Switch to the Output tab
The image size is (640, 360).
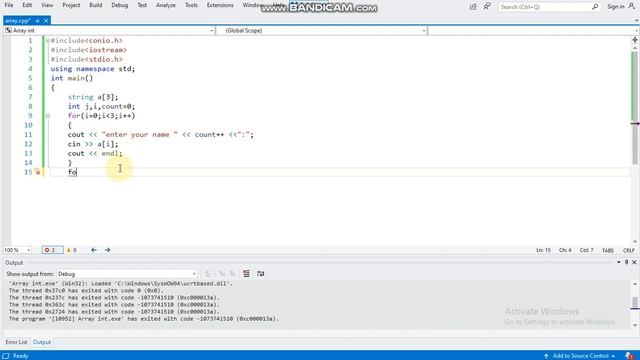click(x=42, y=342)
